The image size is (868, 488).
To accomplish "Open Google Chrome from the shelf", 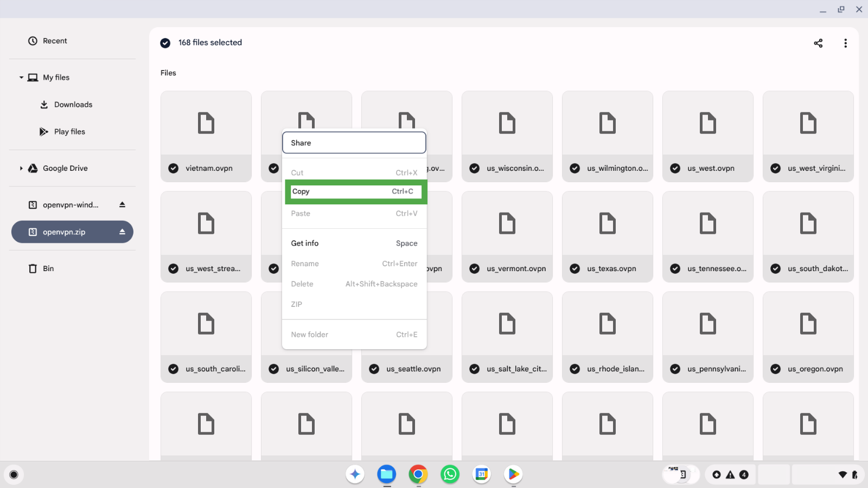I will (418, 474).
